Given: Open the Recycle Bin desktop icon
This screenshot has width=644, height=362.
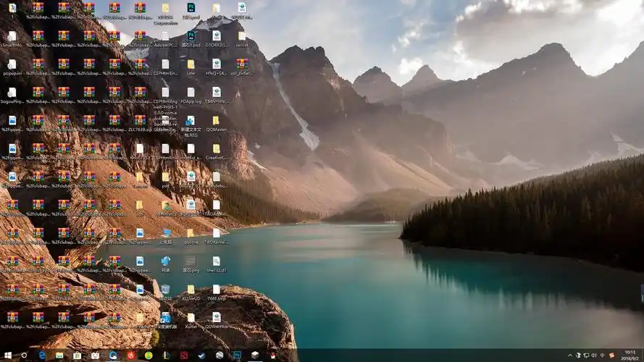Looking at the screenshot, I should click(x=165, y=289).
